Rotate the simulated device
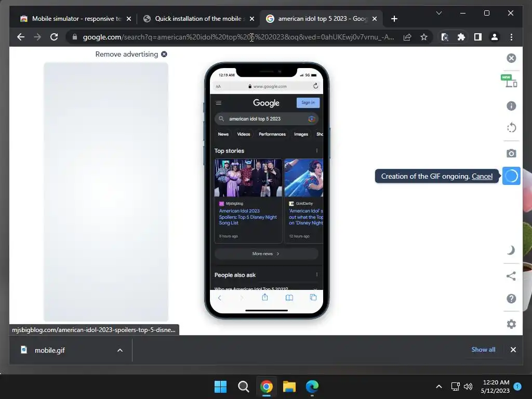The height and width of the screenshot is (399, 532). (511, 128)
